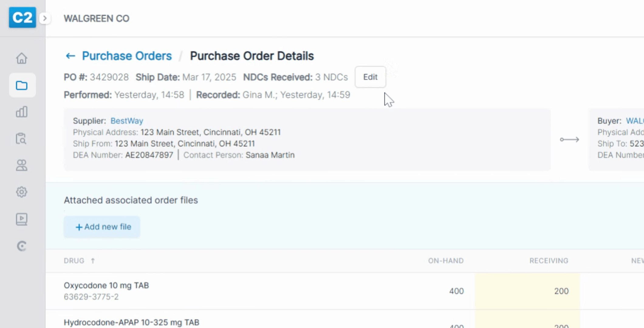This screenshot has width=644, height=328.
Task: Open the buyer name link
Action: click(x=634, y=121)
